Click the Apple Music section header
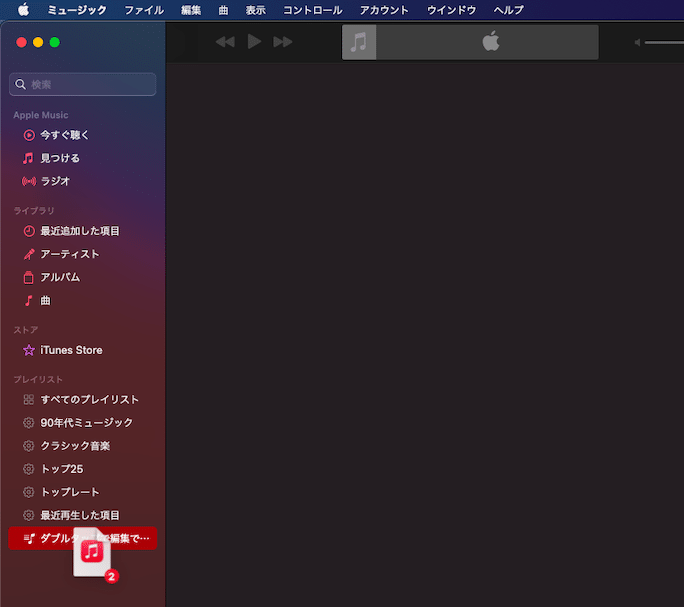684x607 pixels. point(41,115)
